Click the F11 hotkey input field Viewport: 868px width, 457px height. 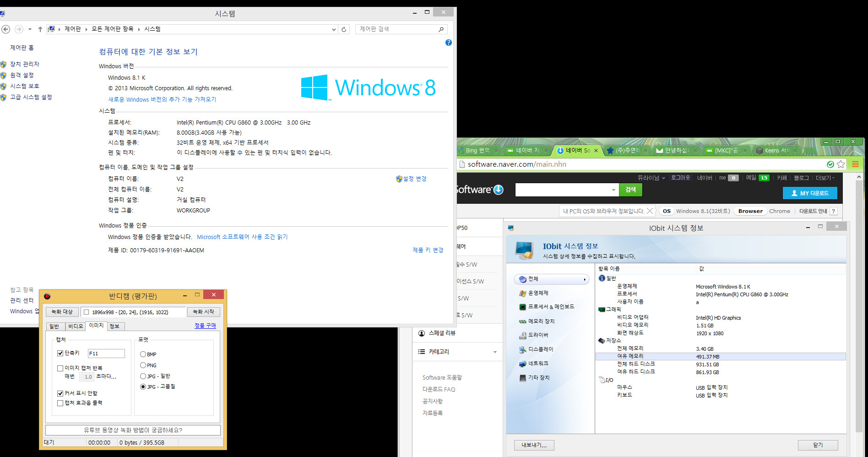[x=106, y=354]
